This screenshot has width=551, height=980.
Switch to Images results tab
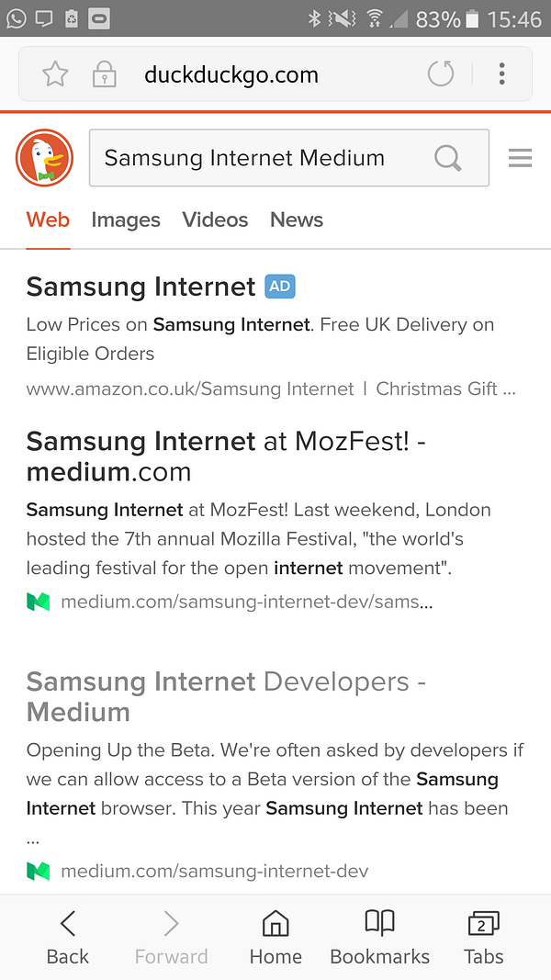pyautogui.click(x=126, y=220)
